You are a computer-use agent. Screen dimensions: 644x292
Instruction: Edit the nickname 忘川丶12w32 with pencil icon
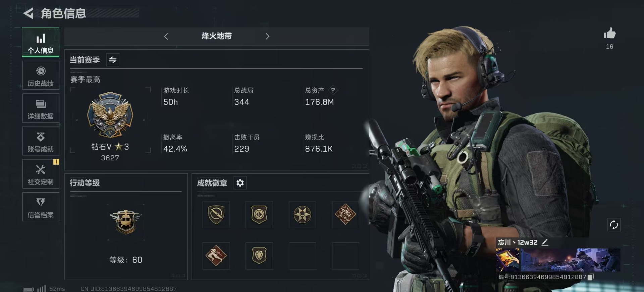545,242
